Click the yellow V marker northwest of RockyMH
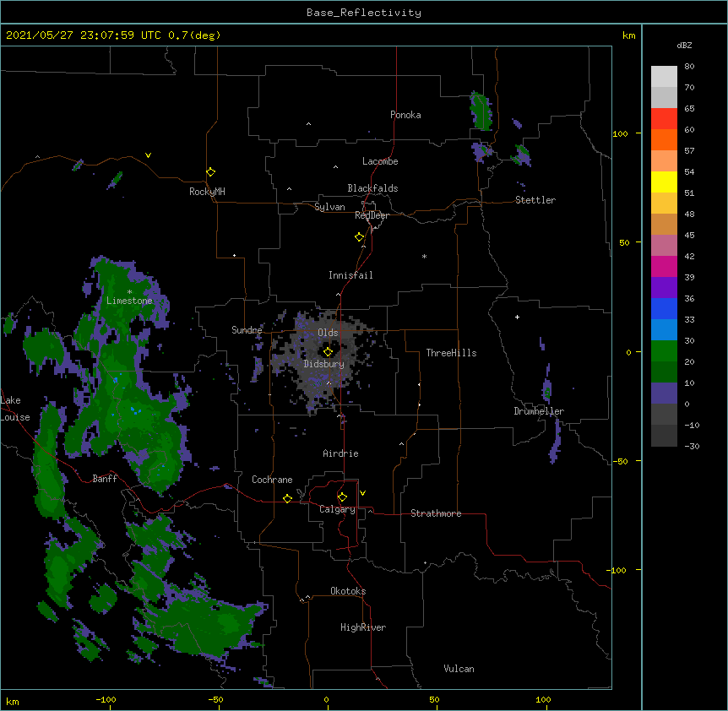 coord(148,155)
